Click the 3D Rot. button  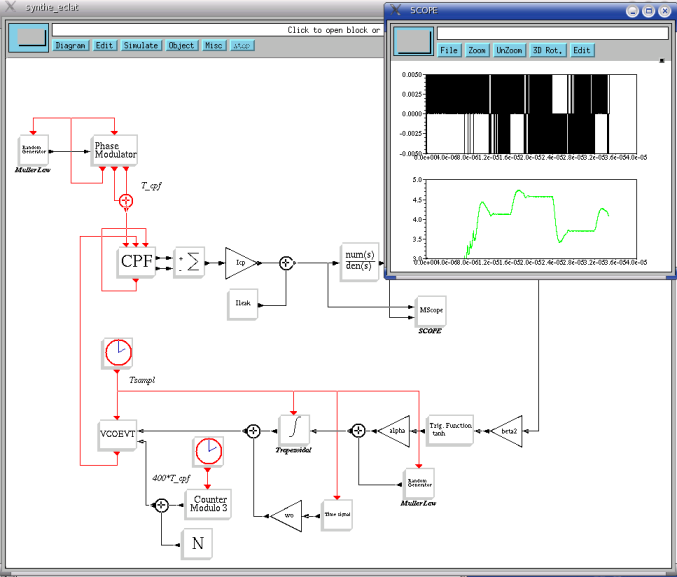pyautogui.click(x=547, y=50)
